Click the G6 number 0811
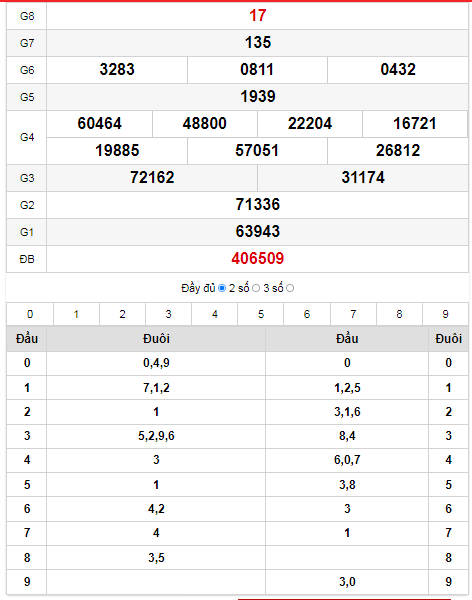Screen dimensions: 472x600 257,70
